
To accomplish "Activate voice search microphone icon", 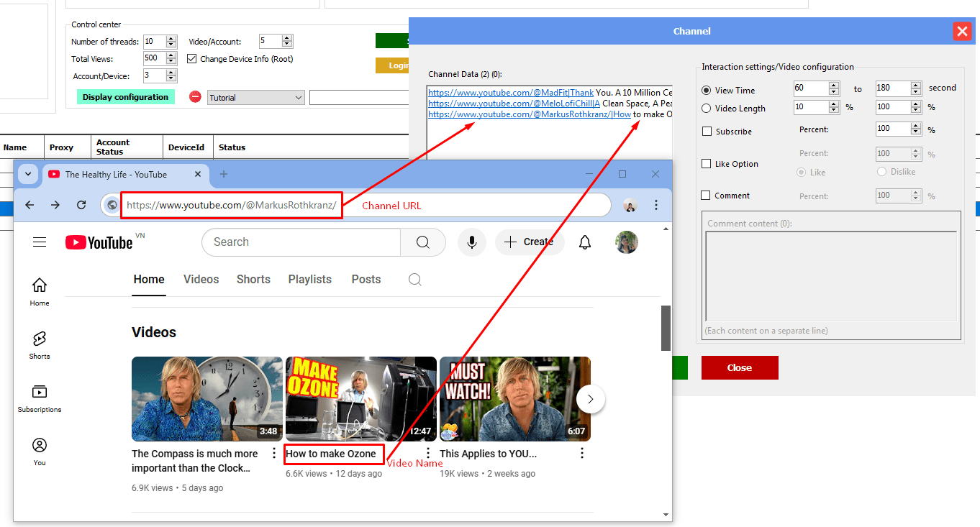I will tap(472, 242).
